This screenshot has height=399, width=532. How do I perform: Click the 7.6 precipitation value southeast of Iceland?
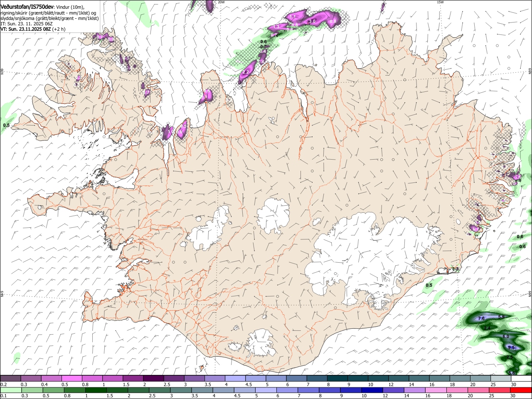click(x=481, y=318)
